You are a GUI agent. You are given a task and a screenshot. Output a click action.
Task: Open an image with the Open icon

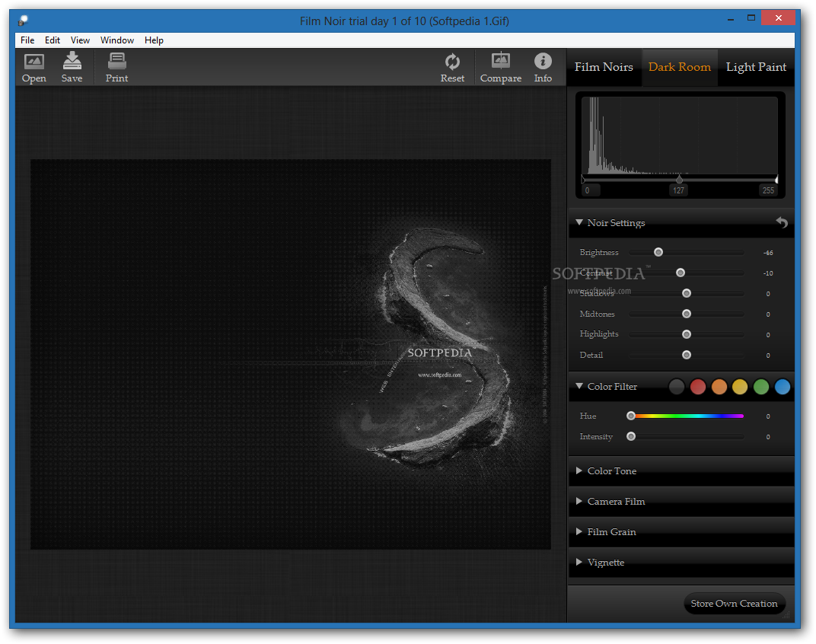click(x=33, y=68)
